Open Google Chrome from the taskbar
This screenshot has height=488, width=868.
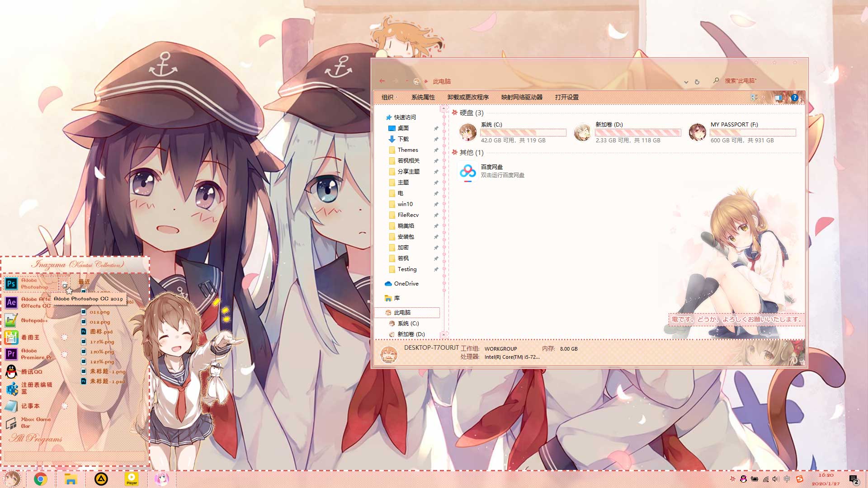41,479
